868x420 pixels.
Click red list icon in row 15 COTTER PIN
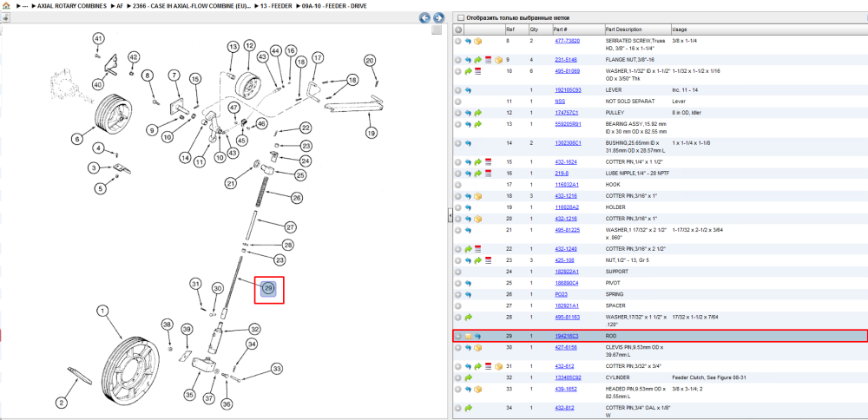[488, 162]
